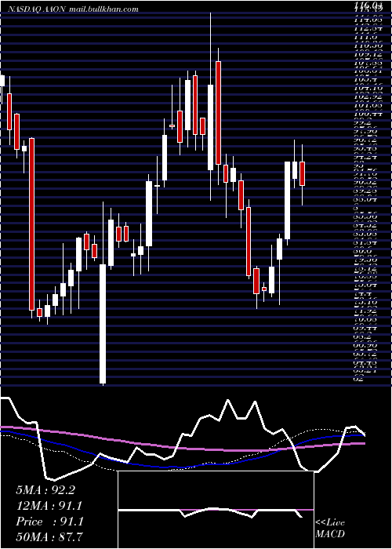Click the MACD inset chart box
The image size is (392, 549).
[x=216, y=510]
